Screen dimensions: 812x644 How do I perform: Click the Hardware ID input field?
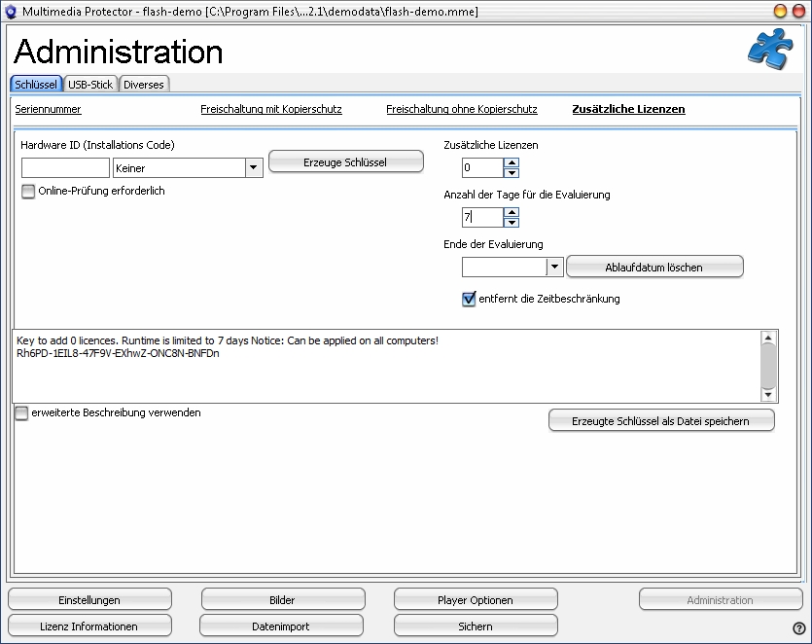point(65,168)
